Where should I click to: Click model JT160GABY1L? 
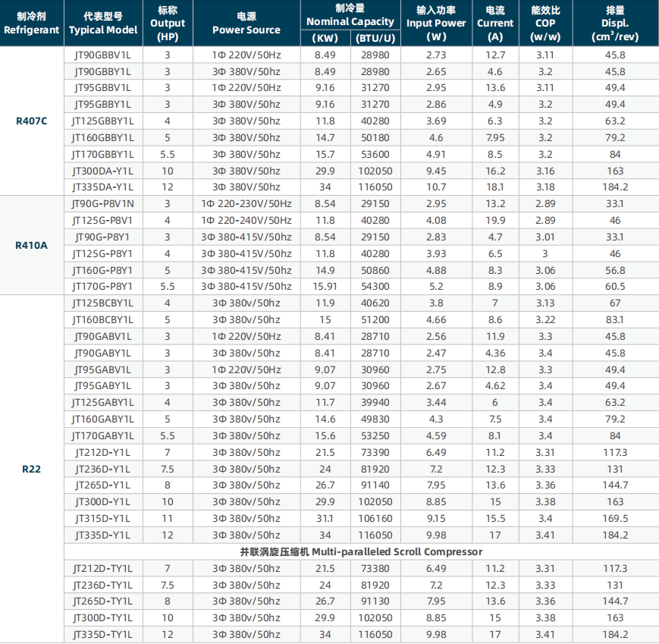pyautogui.click(x=103, y=419)
